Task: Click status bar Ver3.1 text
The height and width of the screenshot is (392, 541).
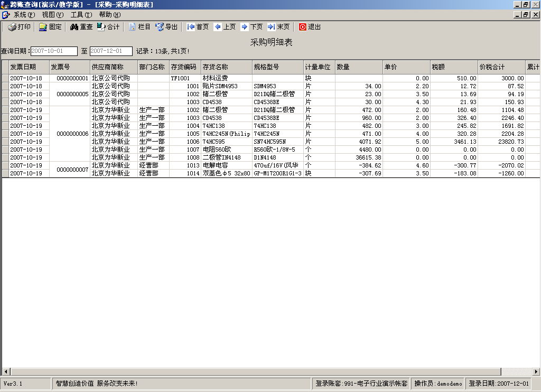Action: [13, 384]
